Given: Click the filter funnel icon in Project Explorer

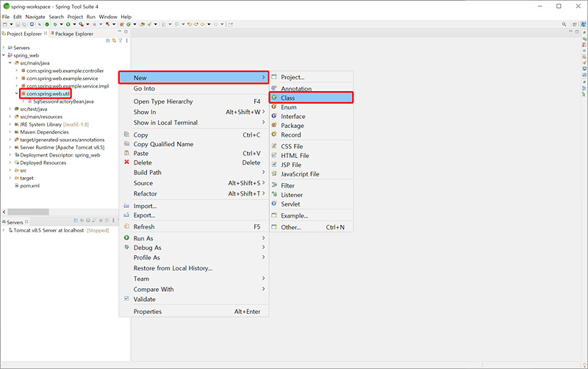Looking at the screenshot, I should tap(121, 40).
